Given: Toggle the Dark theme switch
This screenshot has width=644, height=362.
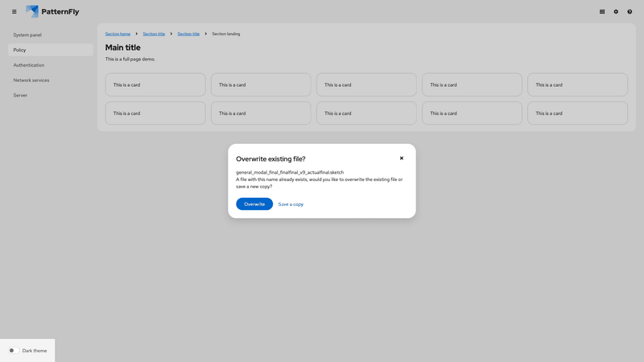Looking at the screenshot, I should (x=14, y=351).
